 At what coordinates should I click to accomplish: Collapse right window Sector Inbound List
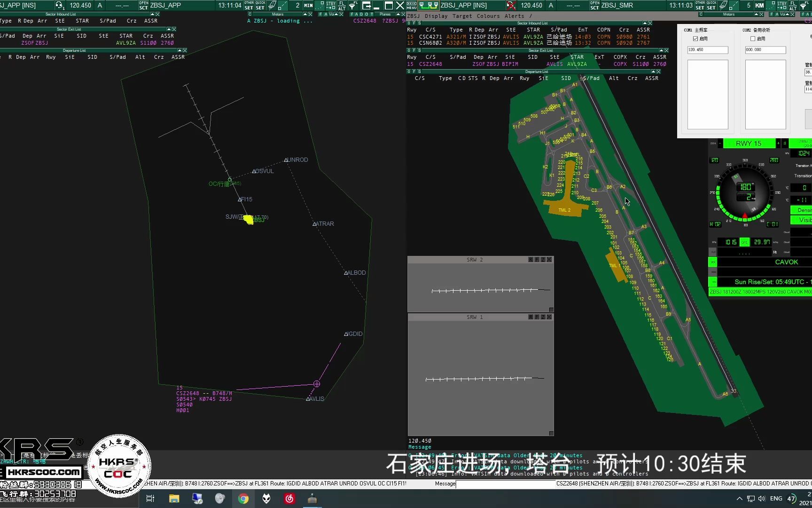pyautogui.click(x=644, y=23)
